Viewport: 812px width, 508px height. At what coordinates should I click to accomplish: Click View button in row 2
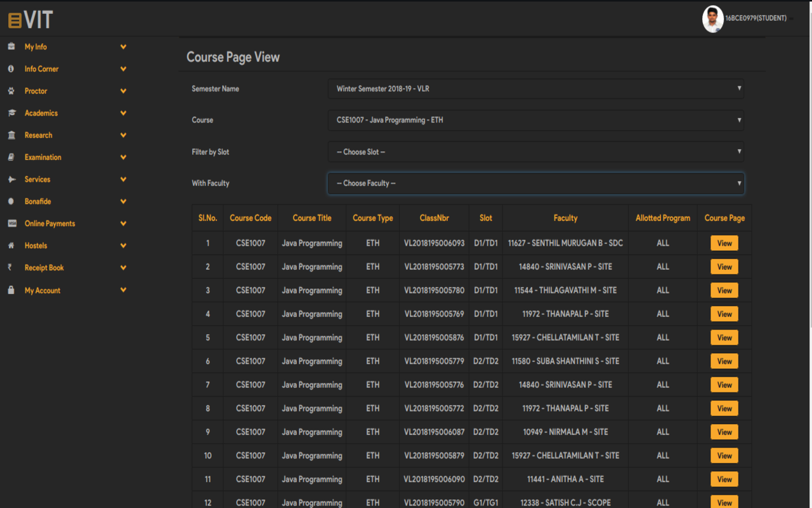(x=724, y=267)
